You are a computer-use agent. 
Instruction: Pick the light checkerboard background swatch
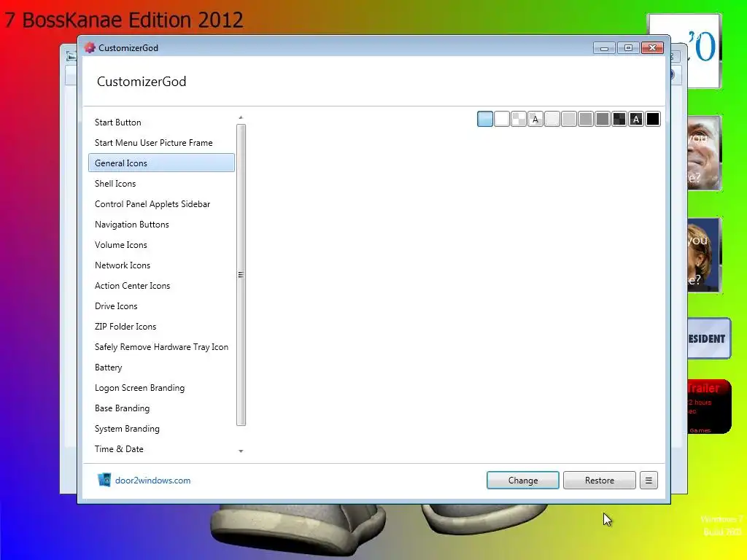tap(519, 119)
